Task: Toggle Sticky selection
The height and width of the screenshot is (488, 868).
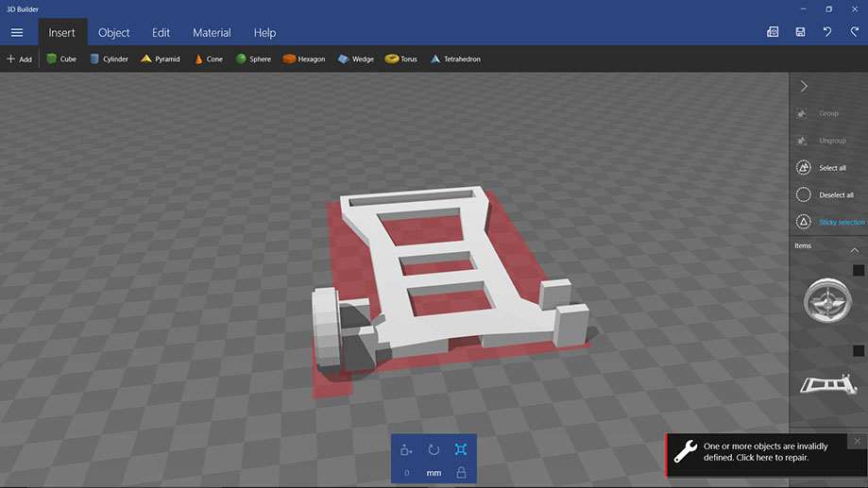Action: (830, 222)
